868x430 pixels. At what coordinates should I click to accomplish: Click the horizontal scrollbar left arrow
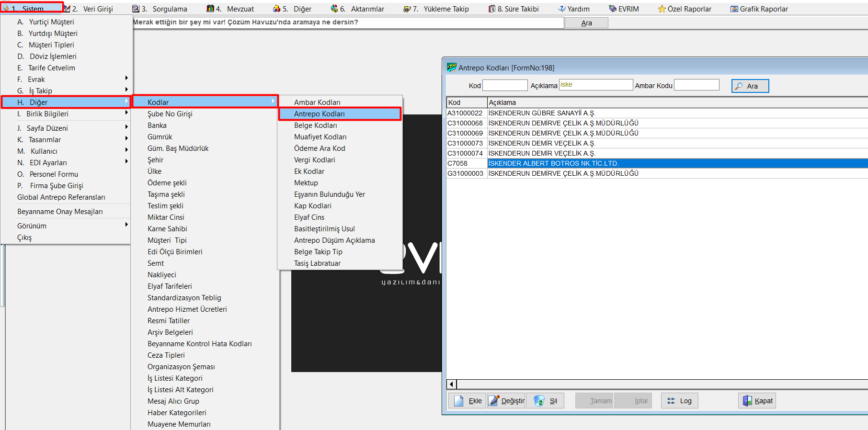click(452, 384)
